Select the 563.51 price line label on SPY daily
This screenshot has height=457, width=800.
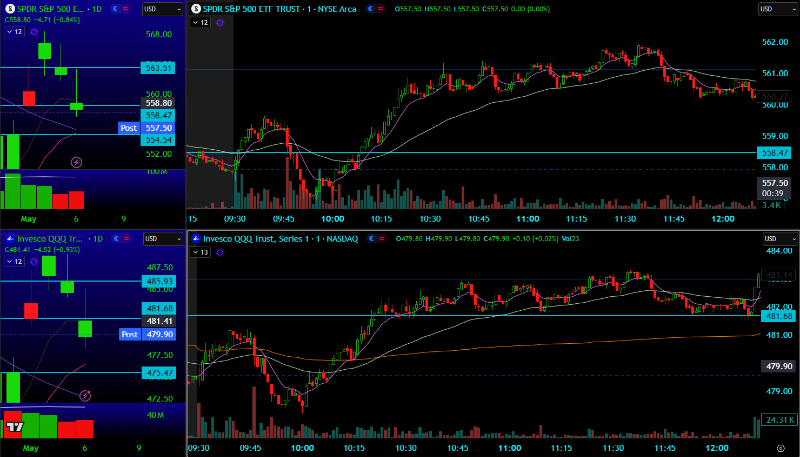pos(157,68)
